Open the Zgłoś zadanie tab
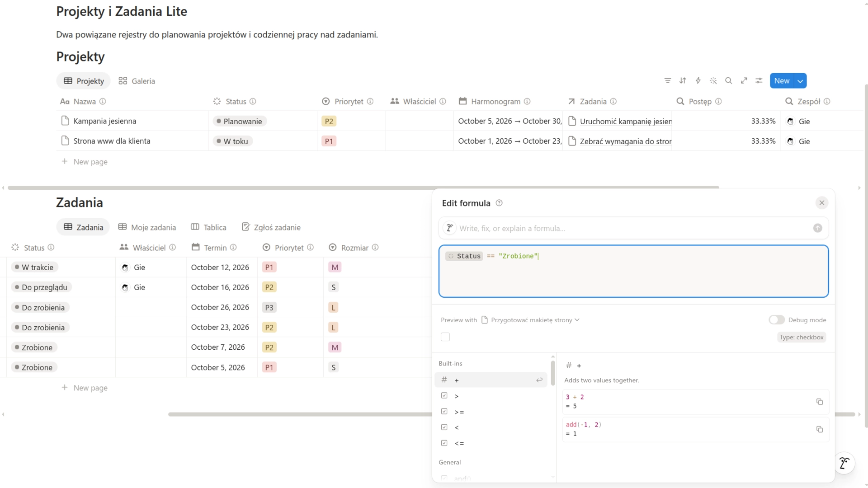 [x=271, y=227]
